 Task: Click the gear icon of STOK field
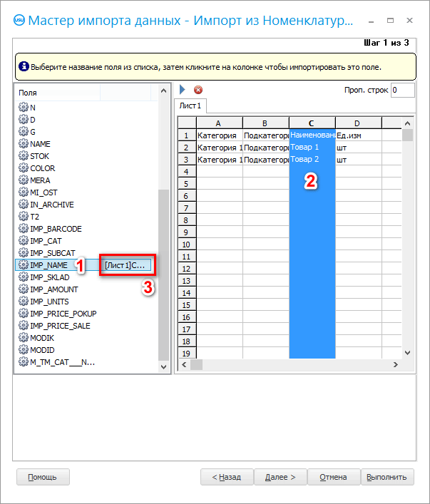point(23,156)
